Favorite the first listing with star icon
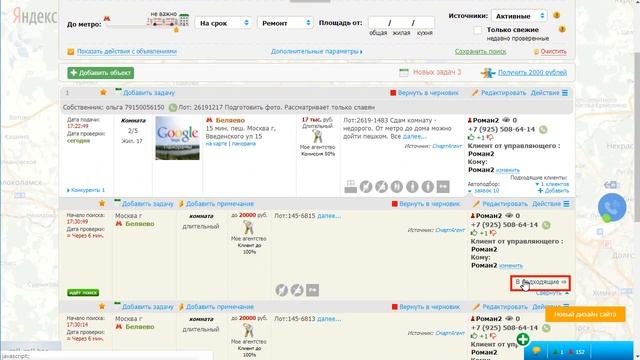640x360 pixels. point(103,93)
